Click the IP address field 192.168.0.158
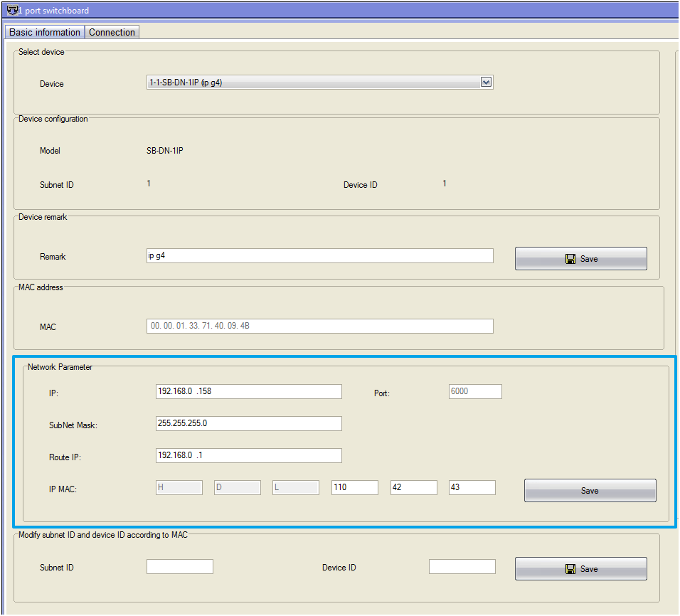 tap(248, 391)
